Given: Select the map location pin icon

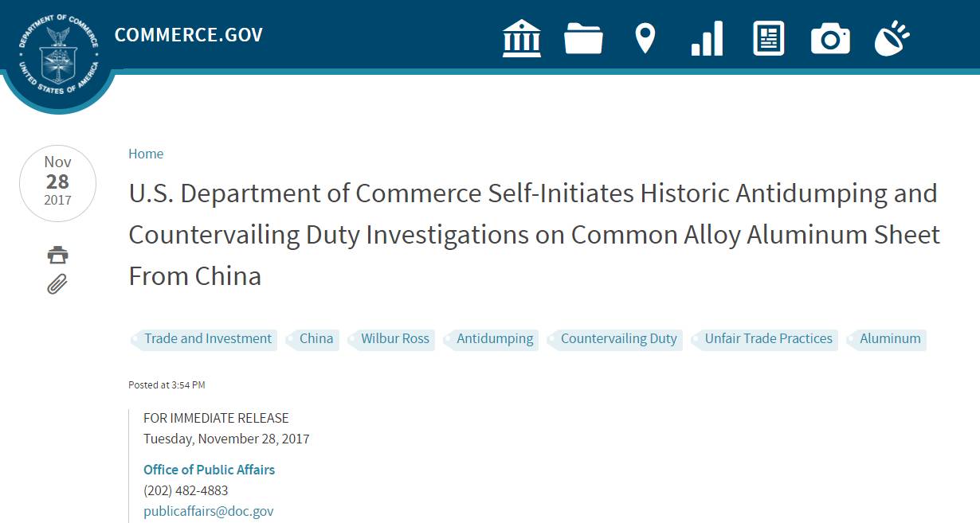Looking at the screenshot, I should click(645, 38).
